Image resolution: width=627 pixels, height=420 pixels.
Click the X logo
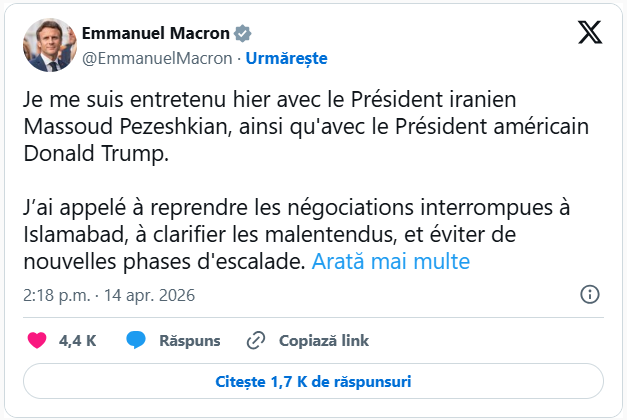[x=590, y=33]
